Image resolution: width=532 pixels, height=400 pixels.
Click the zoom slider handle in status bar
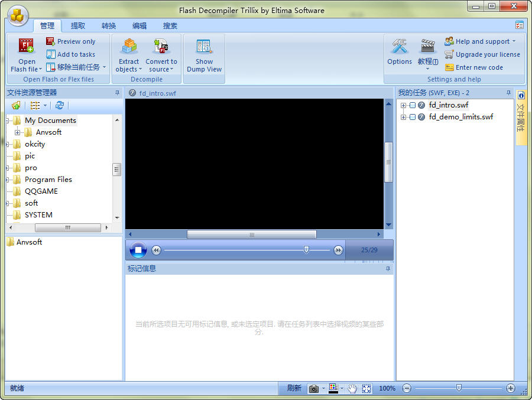[459, 388]
